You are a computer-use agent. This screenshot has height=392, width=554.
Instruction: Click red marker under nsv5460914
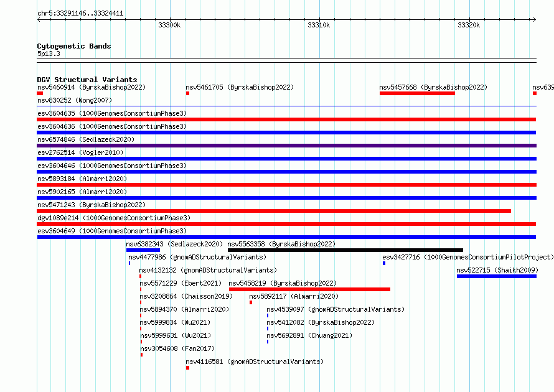tap(40, 93)
